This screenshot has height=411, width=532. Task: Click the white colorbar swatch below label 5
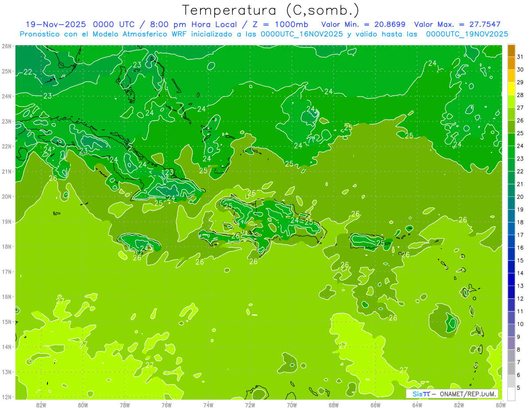pos(511,394)
